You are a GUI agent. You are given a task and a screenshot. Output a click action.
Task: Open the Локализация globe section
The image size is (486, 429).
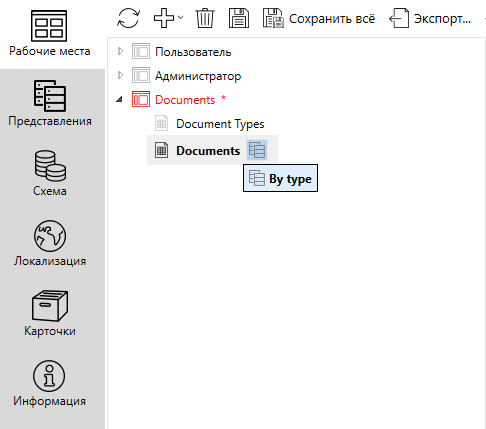[x=50, y=244]
